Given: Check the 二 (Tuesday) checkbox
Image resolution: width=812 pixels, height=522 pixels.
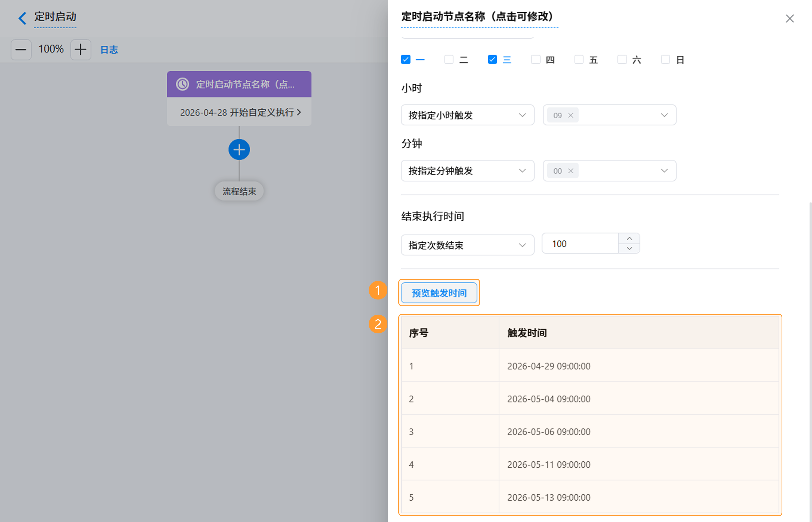Looking at the screenshot, I should 449,60.
